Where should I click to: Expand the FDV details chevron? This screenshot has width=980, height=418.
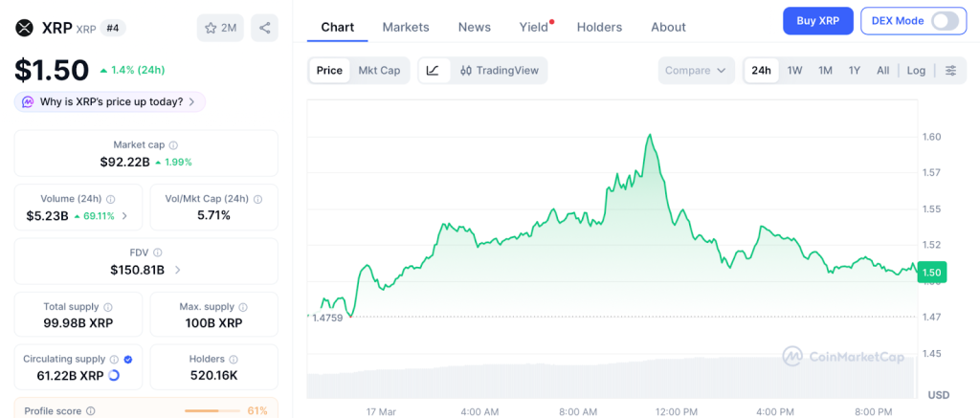[x=178, y=270]
